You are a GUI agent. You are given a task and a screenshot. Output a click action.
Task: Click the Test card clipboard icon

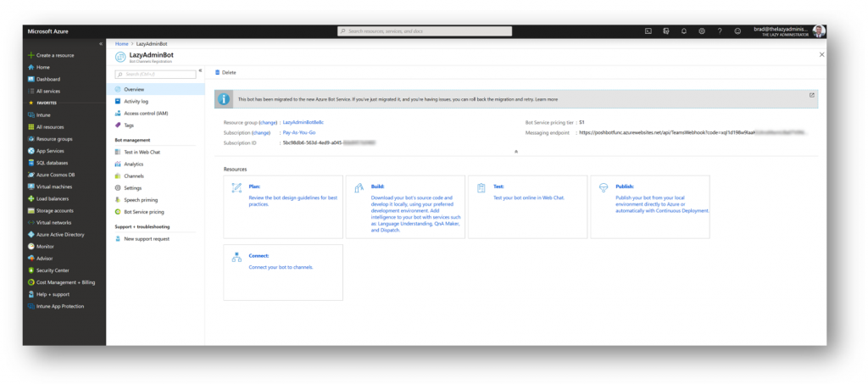click(x=481, y=188)
